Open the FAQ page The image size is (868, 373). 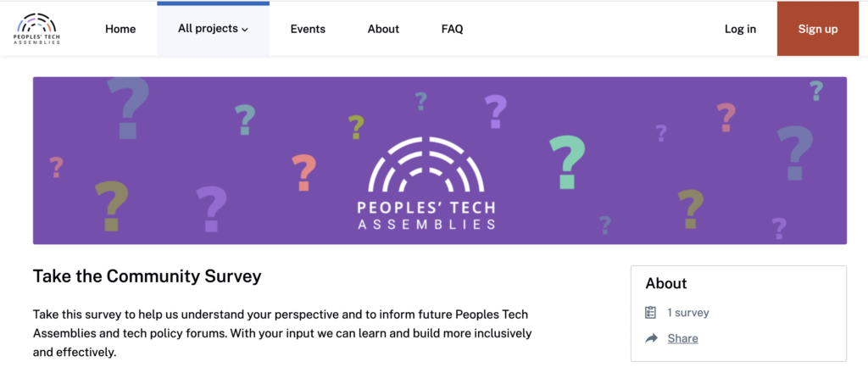point(453,30)
